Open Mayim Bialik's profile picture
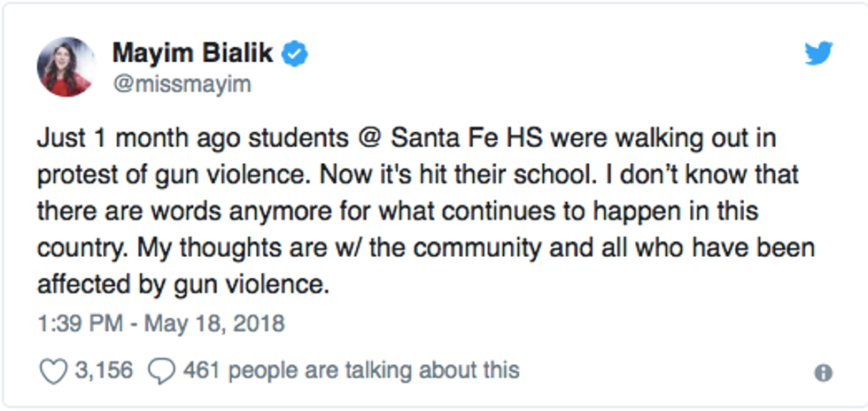The width and height of the screenshot is (868, 411). [x=66, y=66]
